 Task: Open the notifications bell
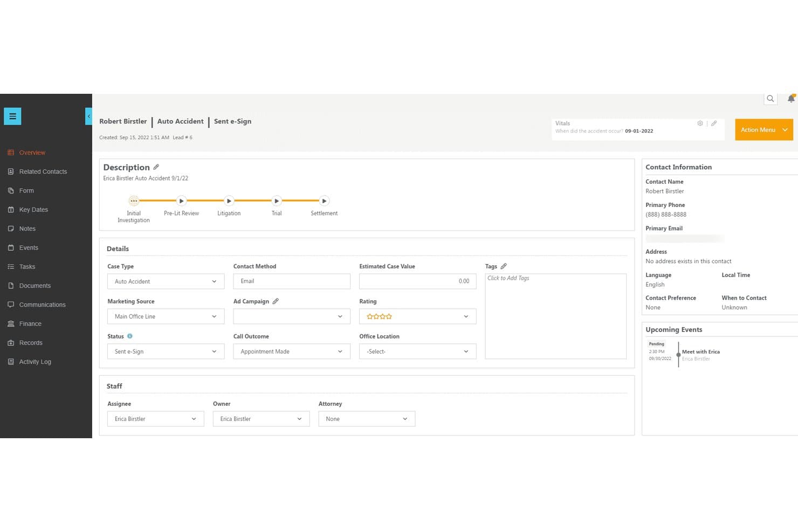click(791, 99)
